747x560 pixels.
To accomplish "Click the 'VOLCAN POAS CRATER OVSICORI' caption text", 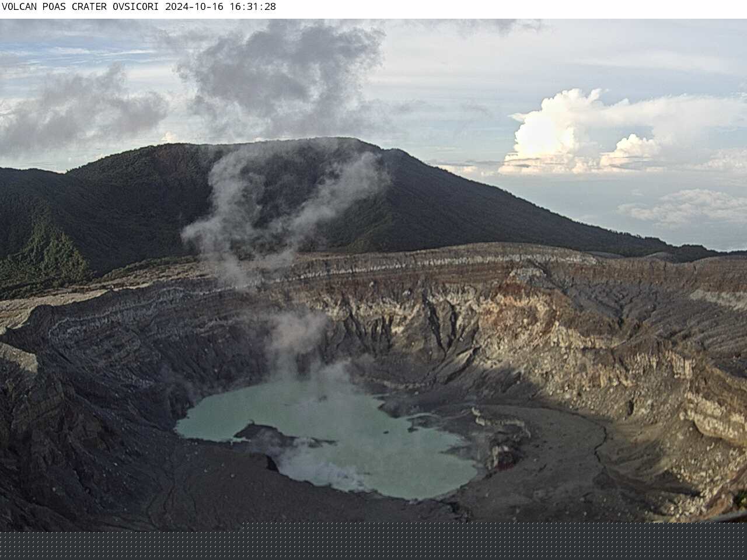I will pos(82,7).
